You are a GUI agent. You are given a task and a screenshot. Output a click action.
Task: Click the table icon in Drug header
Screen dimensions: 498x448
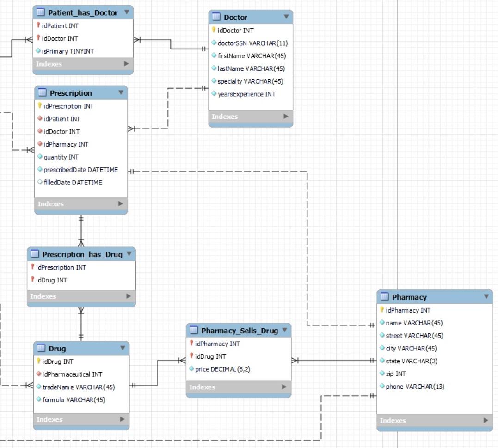click(x=41, y=348)
